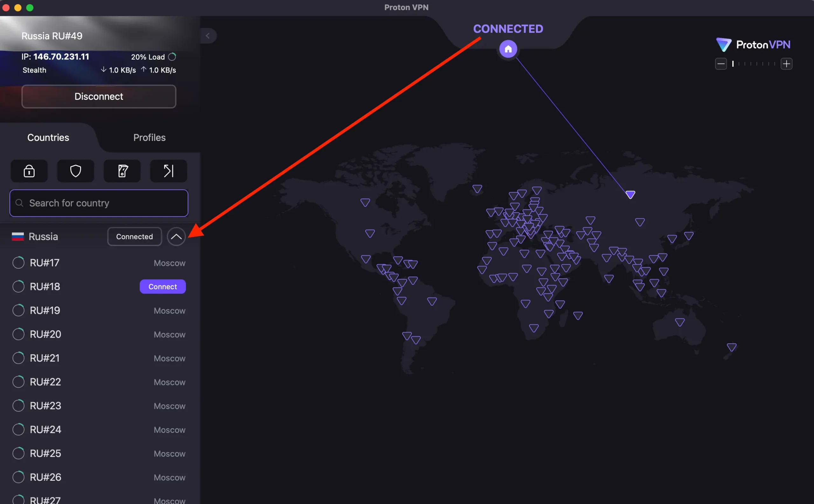
Task: Open the Countries tab
Action: [x=48, y=137]
